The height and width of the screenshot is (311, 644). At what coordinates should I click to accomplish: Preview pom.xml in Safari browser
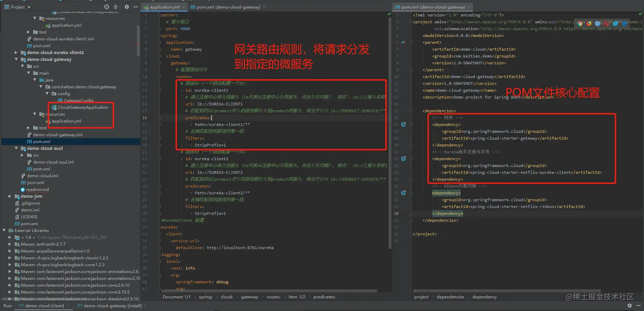pyautogui.click(x=598, y=23)
